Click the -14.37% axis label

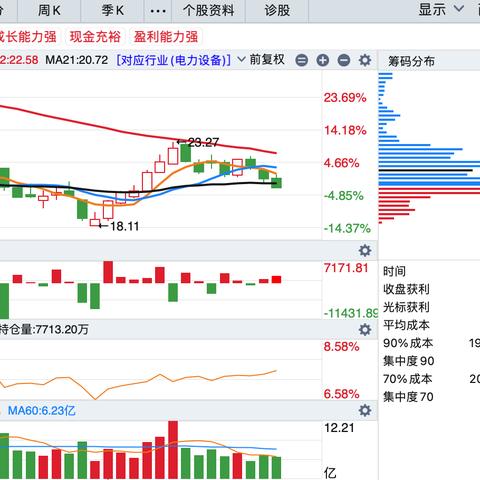[x=347, y=228]
